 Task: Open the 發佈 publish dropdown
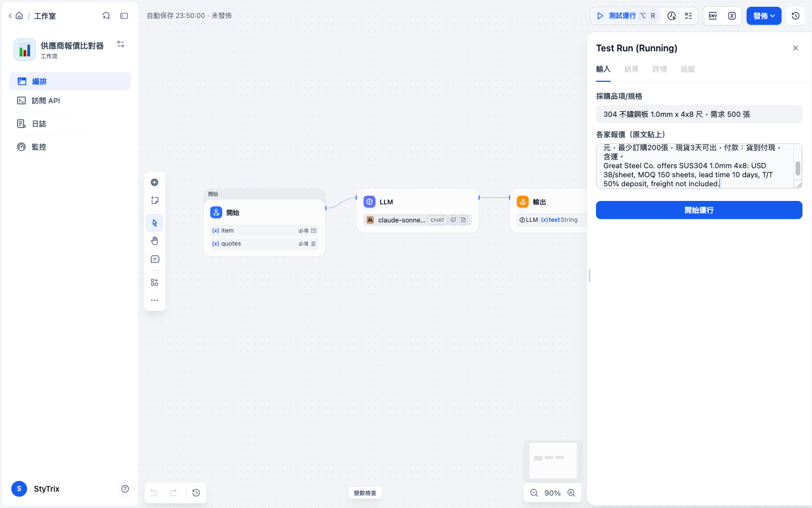click(x=764, y=16)
